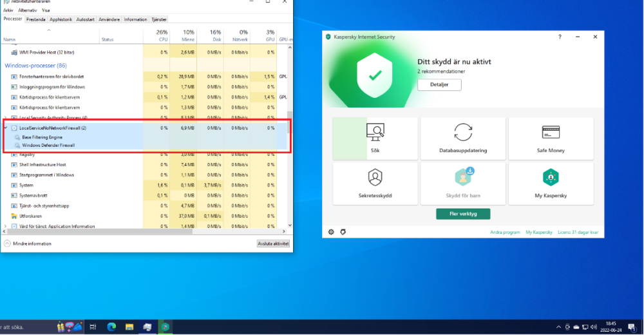Click the Detaljer button in Kaspersky
Viewport: 644px width, 335px height.
439,84
